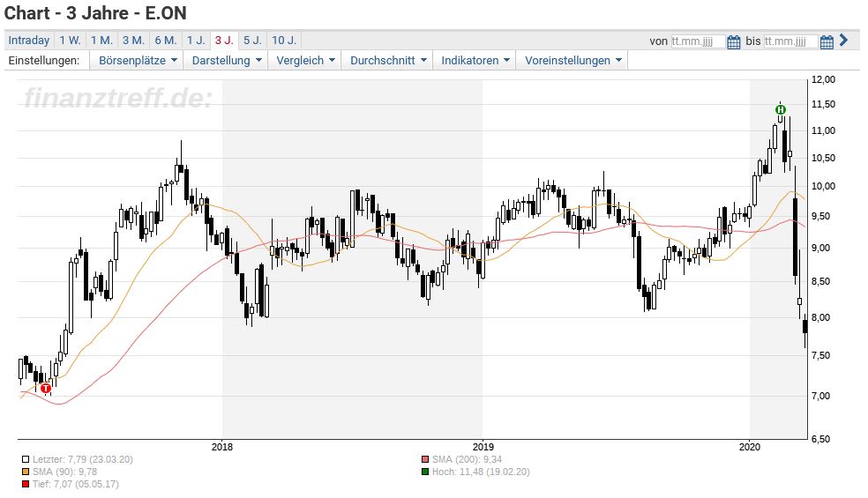Open the Voreinstellungen dropdown
This screenshot has height=498, width=868.
[573, 60]
